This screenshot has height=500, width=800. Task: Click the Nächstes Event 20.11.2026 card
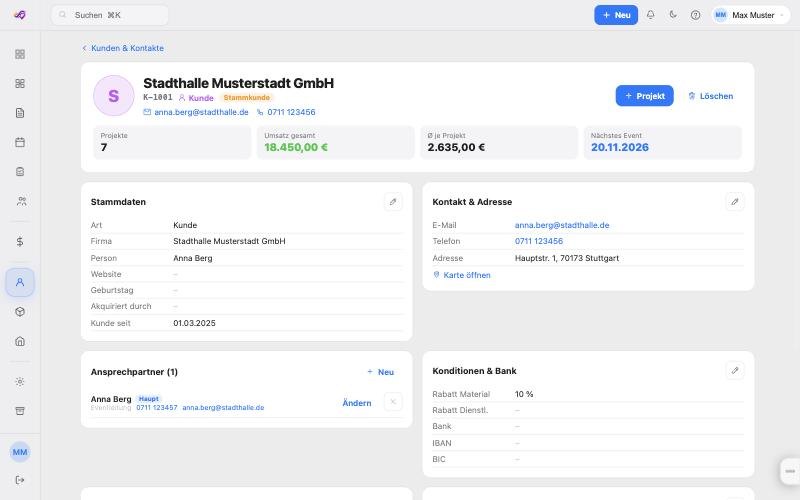663,142
